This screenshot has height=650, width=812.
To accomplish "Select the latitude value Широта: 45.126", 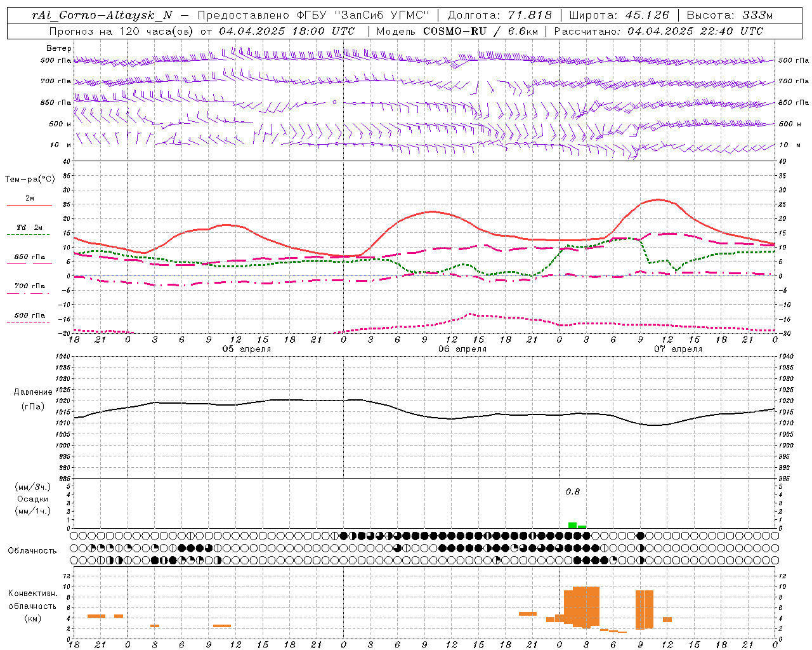I will point(619,15).
